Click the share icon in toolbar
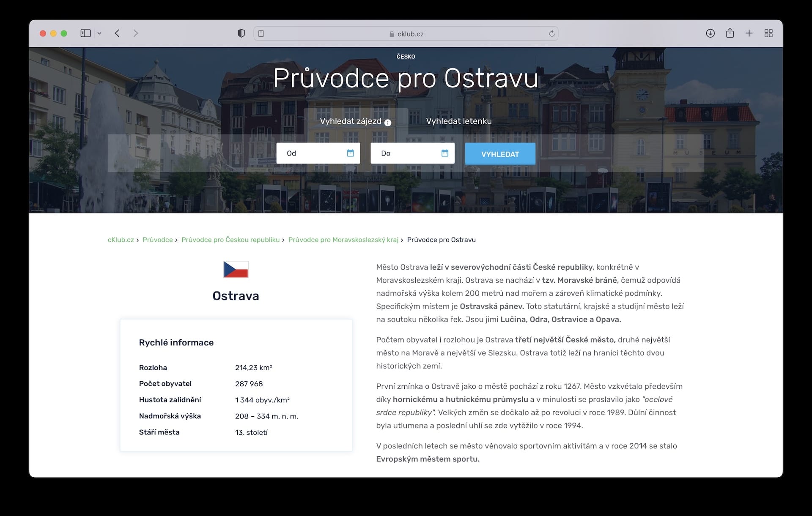This screenshot has width=812, height=516. point(730,33)
